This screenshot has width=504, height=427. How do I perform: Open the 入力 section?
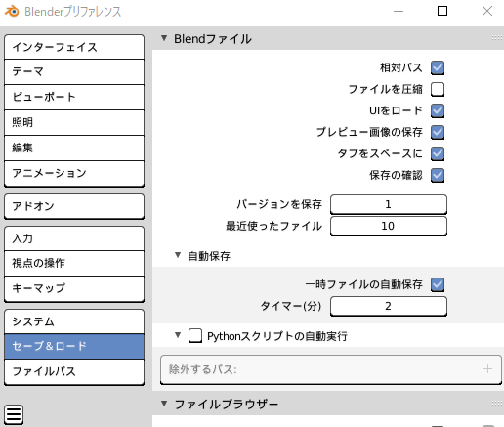(x=74, y=238)
